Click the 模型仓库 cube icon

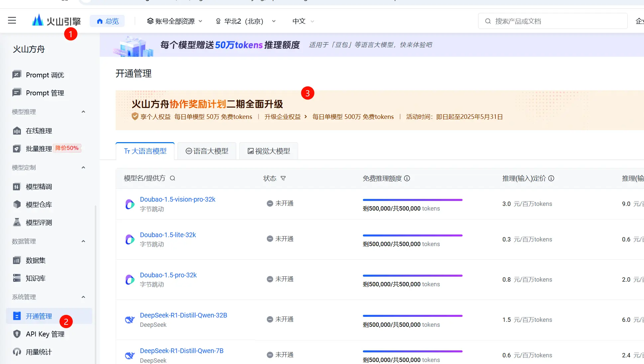coord(17,205)
